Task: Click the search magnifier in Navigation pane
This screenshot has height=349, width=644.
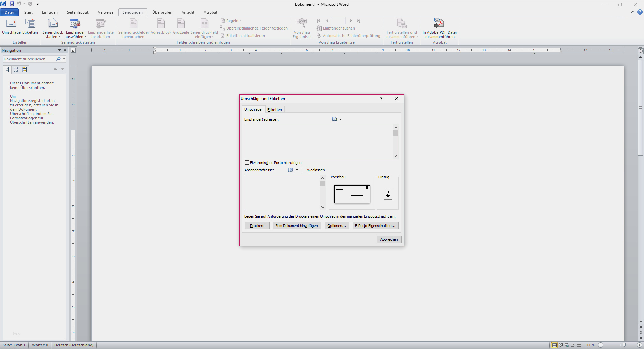Action: click(59, 59)
